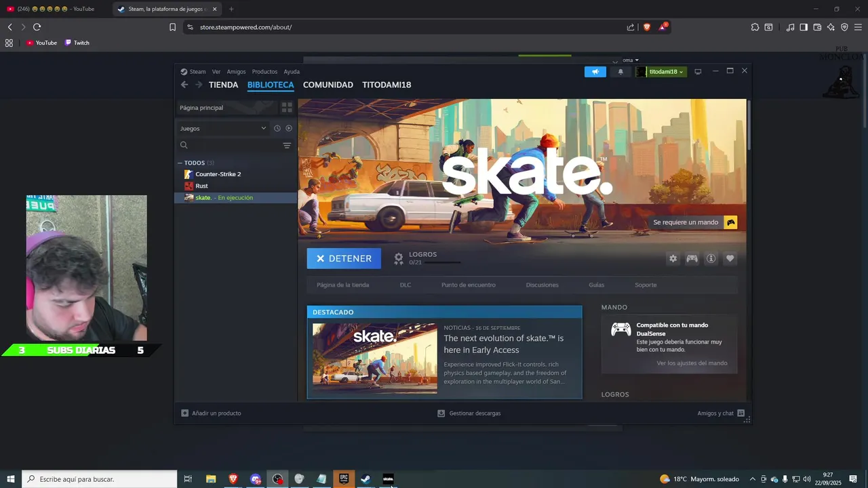Open Steam notifications bell
This screenshot has width=868, height=488.
coord(620,72)
